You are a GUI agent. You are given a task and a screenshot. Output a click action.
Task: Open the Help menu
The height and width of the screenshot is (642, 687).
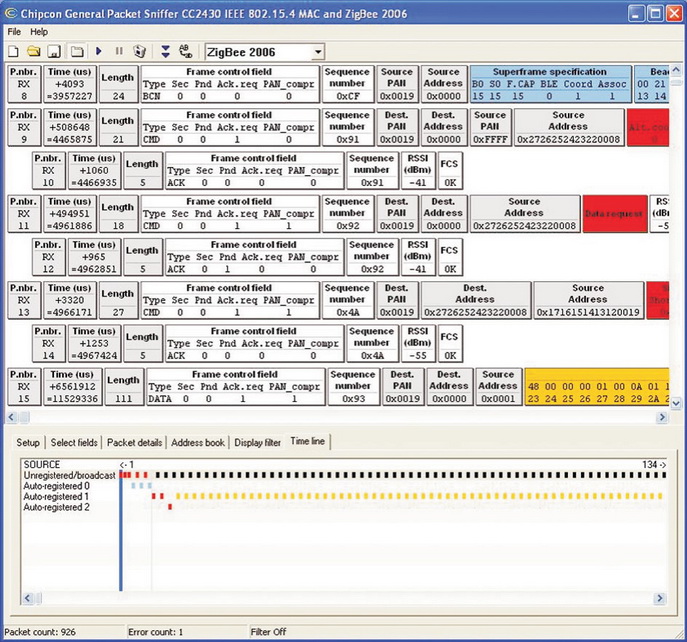pos(39,32)
